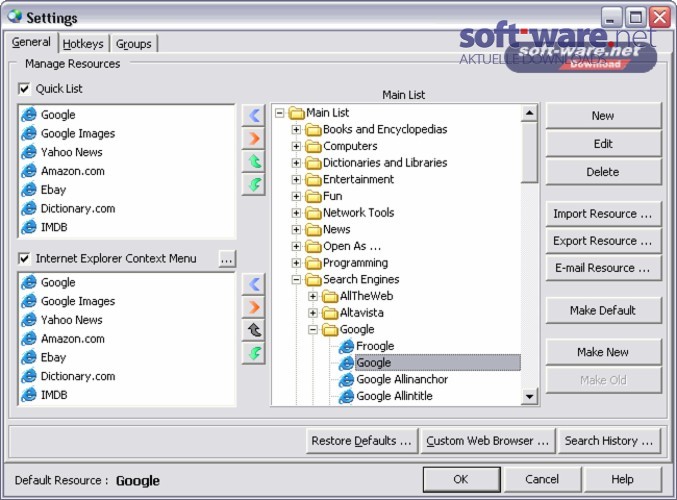Click Export Resource ... button

(x=603, y=241)
